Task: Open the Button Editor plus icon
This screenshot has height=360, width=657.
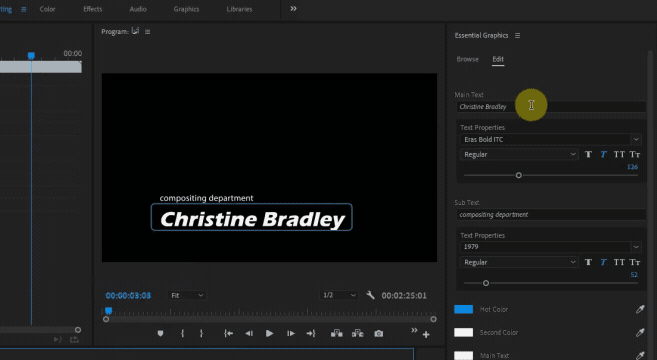Action: coord(426,334)
